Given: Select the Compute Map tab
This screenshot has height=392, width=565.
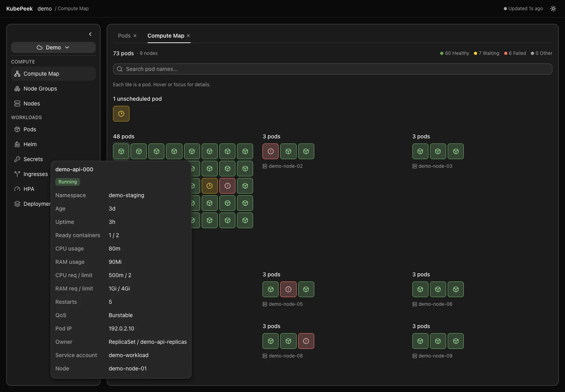Looking at the screenshot, I should [x=166, y=36].
